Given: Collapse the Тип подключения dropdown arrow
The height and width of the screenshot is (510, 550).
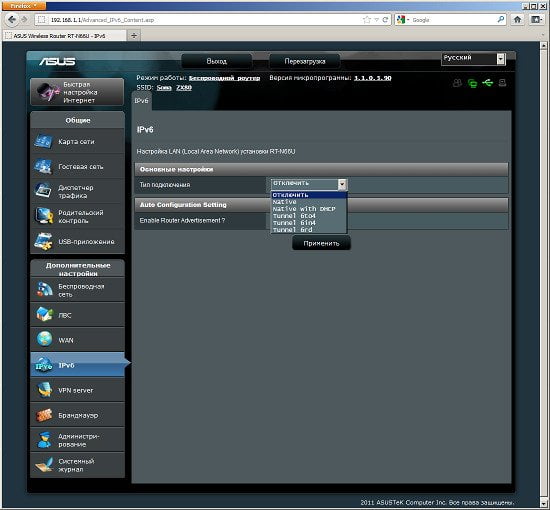Looking at the screenshot, I should [x=342, y=184].
